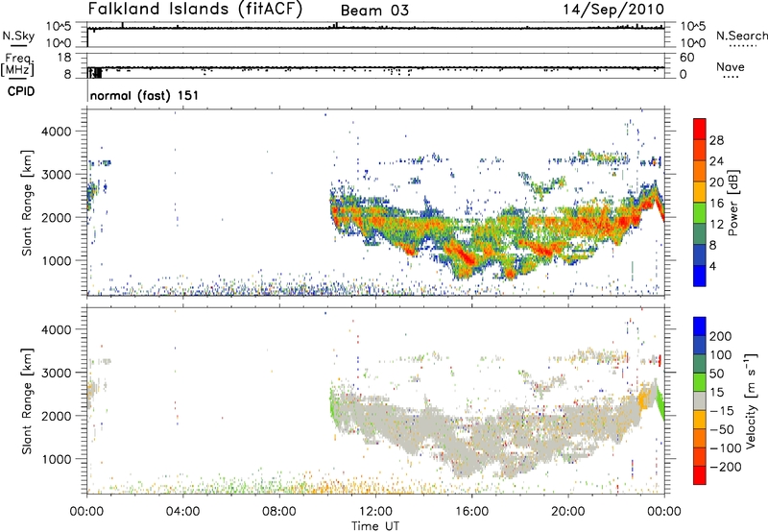Select the blue Velocity segment above 200
Viewport: 768px width, 532px height.
pyautogui.click(x=700, y=326)
